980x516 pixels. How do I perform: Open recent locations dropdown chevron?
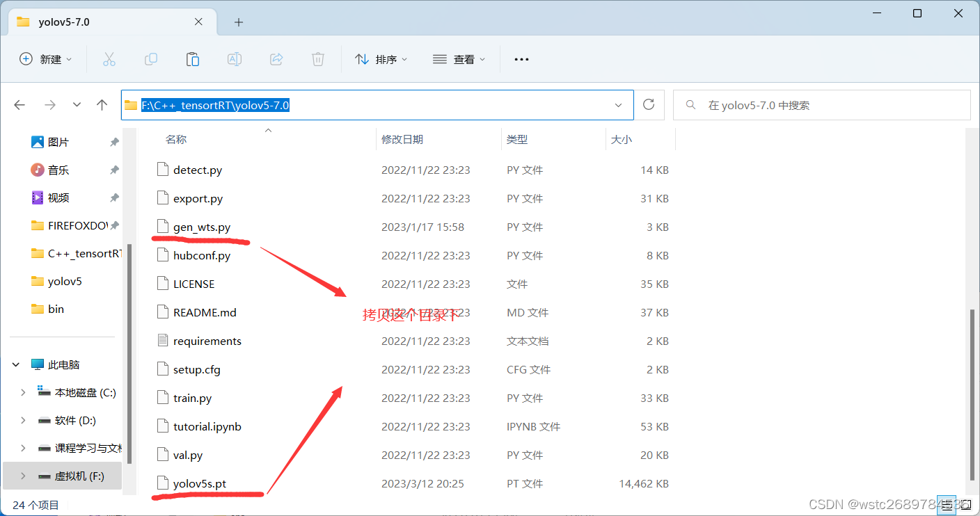click(x=77, y=105)
